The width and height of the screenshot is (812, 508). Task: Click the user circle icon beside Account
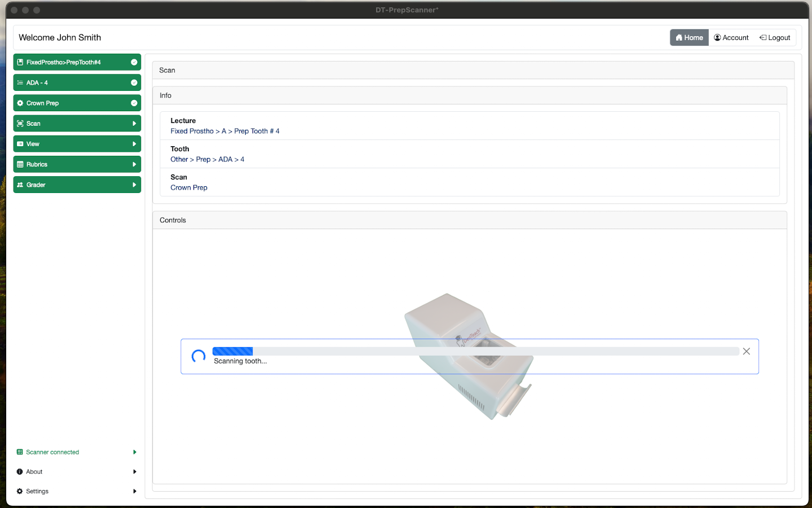coord(717,38)
